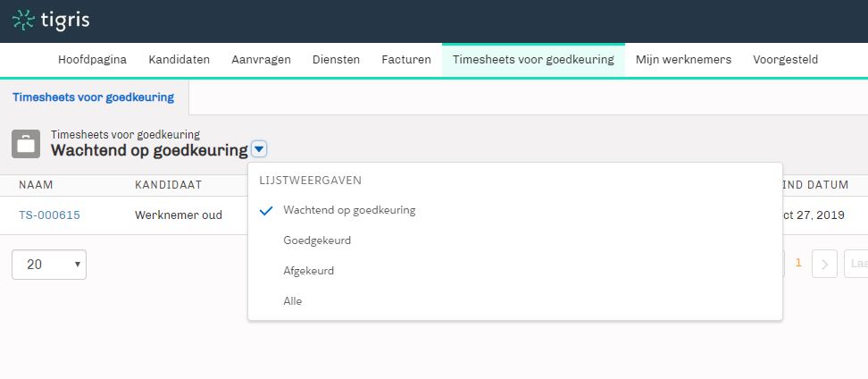Click page number 1

tap(798, 263)
